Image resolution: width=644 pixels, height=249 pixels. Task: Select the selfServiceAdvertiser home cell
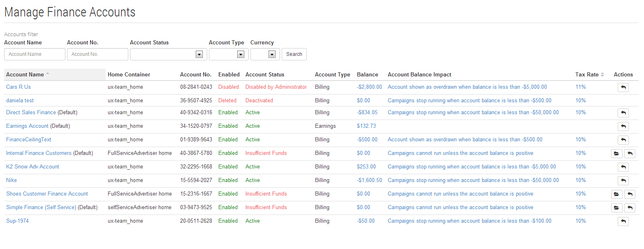pos(139,207)
